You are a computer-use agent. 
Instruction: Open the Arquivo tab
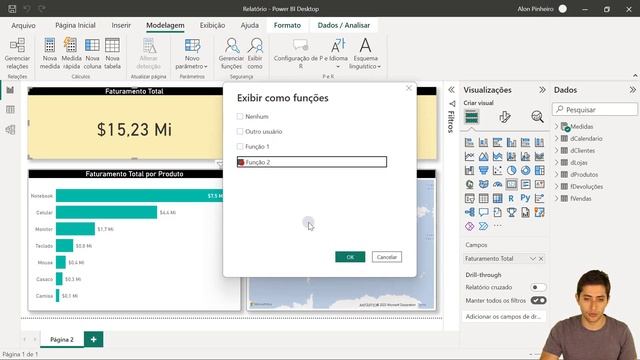(23, 25)
